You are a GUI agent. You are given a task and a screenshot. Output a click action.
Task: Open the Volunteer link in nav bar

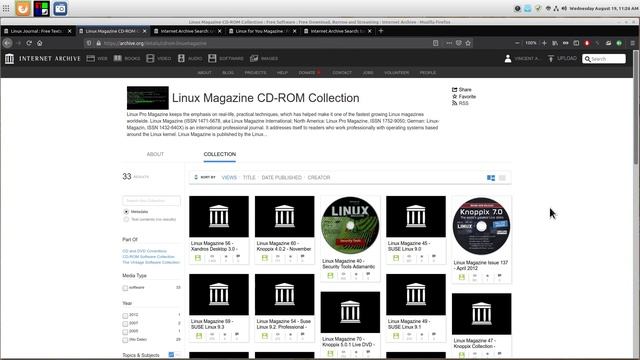point(396,73)
